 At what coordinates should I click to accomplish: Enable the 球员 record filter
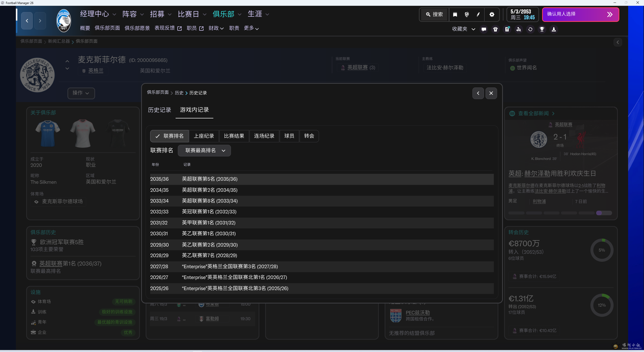[x=289, y=136]
